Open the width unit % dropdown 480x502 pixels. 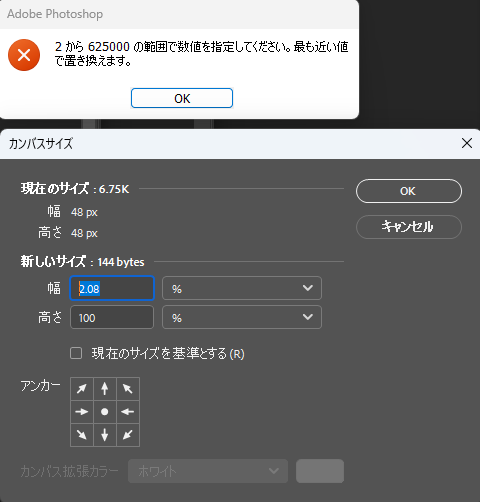tap(242, 288)
